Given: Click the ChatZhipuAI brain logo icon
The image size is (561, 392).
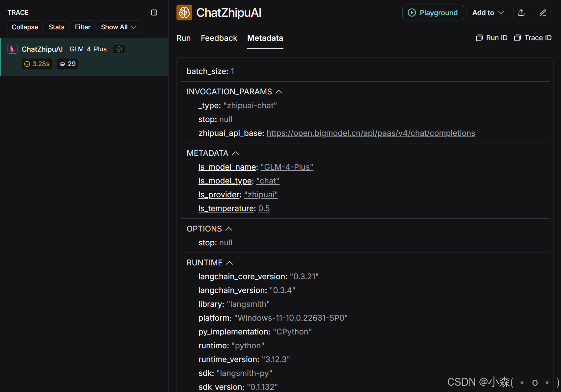Looking at the screenshot, I should (184, 12).
